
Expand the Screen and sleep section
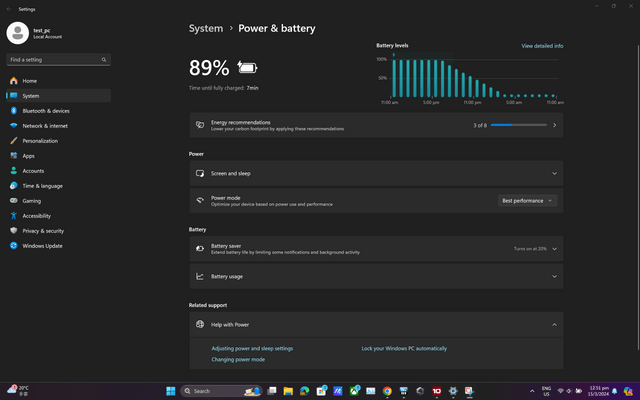(554, 173)
